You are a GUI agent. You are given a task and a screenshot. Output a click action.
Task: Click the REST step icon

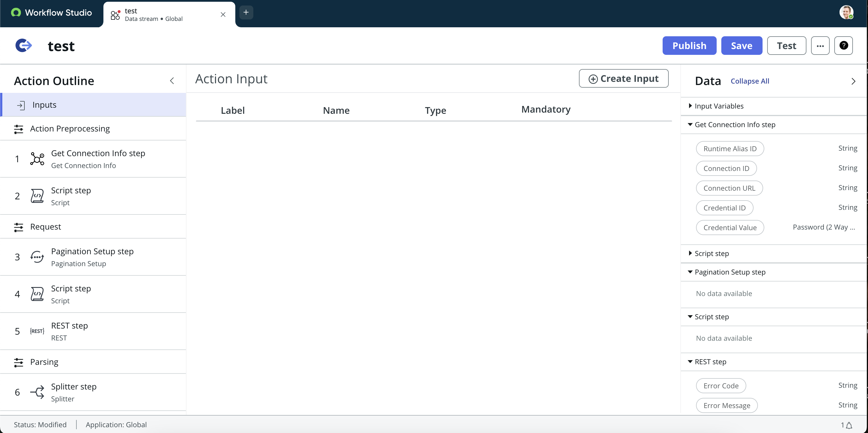pyautogui.click(x=37, y=331)
